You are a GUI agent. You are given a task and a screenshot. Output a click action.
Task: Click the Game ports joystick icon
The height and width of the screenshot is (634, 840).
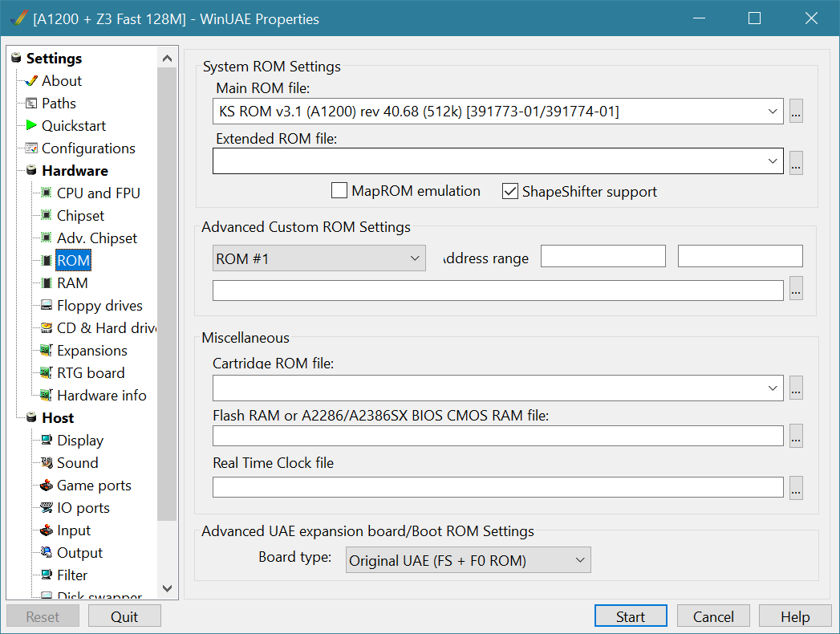click(47, 486)
